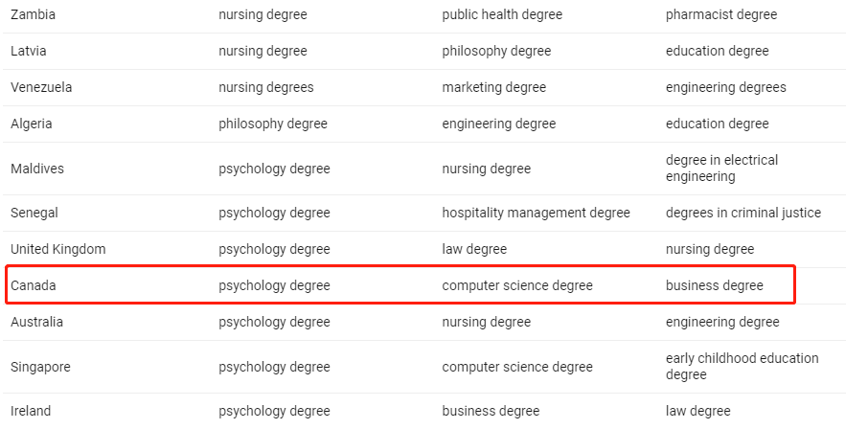Select the highlighted Canada cell
This screenshot has height=429, width=868.
coord(34,285)
